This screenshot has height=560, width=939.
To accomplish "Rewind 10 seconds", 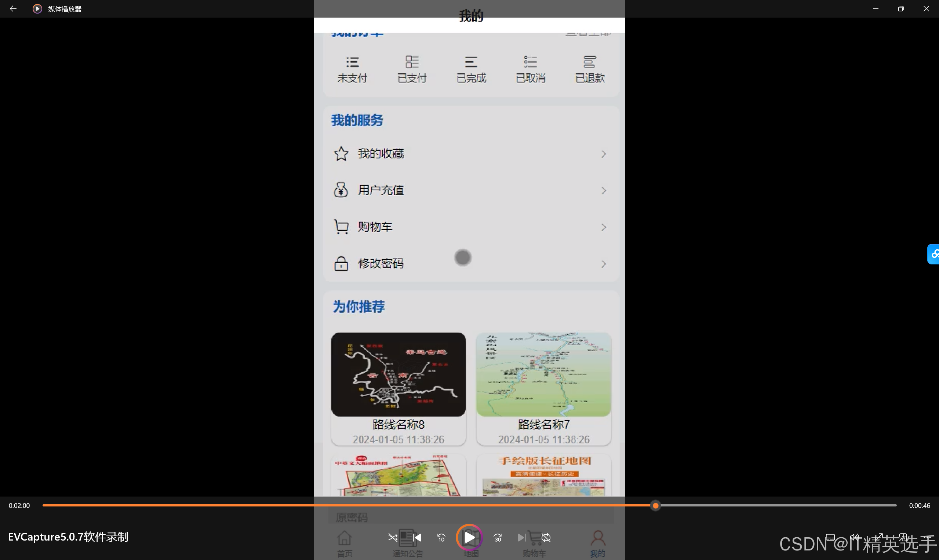I will tap(441, 537).
